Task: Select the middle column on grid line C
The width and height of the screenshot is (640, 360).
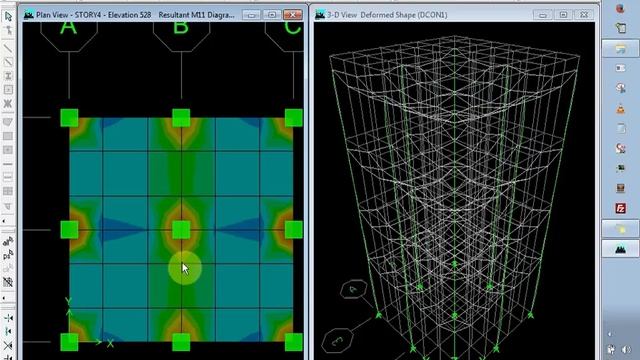Action: point(293,230)
